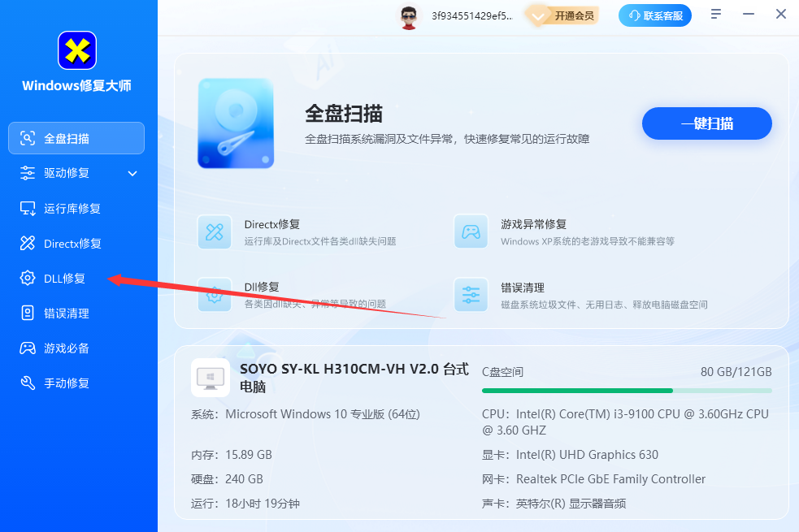This screenshot has width=799, height=532.
Task: Click the DLL修复 gear icon in sidebar
Action: (28, 278)
